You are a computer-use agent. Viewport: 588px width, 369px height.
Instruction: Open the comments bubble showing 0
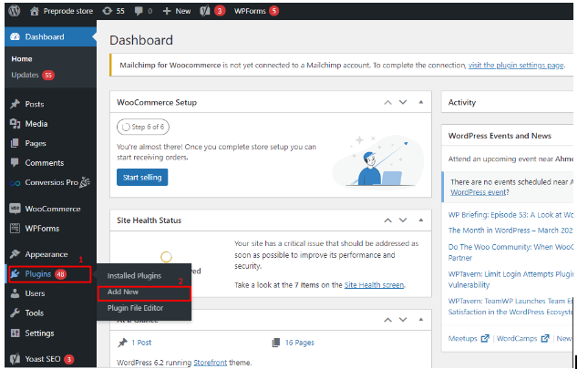click(144, 11)
